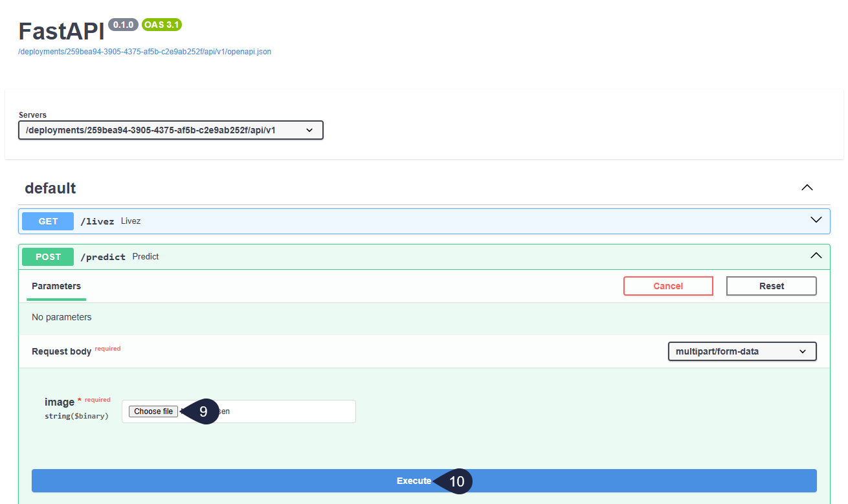
Task: Cancel the try-it-out mode
Action: tap(668, 286)
